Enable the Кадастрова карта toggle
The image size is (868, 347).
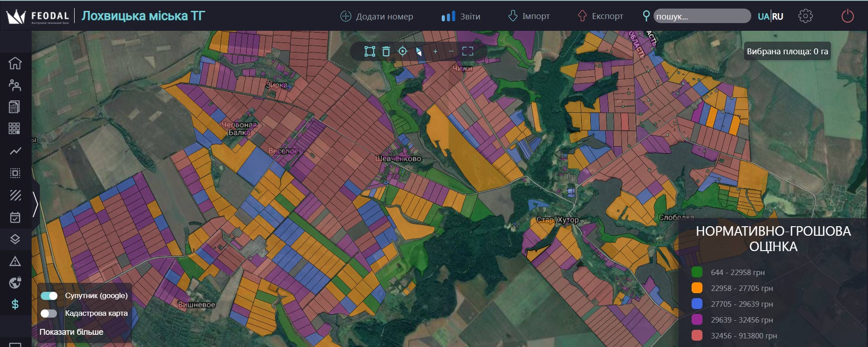[x=49, y=314]
